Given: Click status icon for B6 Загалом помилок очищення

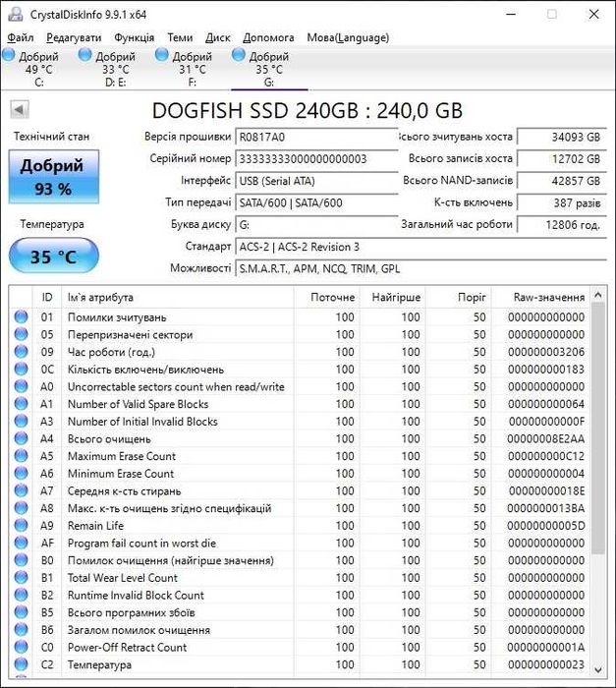Looking at the screenshot, I should click(x=21, y=630).
